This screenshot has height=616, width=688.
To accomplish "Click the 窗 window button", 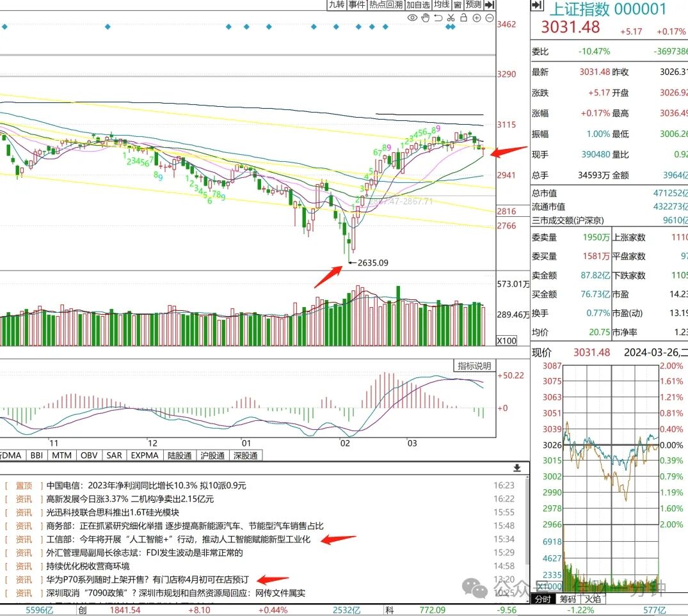I will click(x=458, y=5).
